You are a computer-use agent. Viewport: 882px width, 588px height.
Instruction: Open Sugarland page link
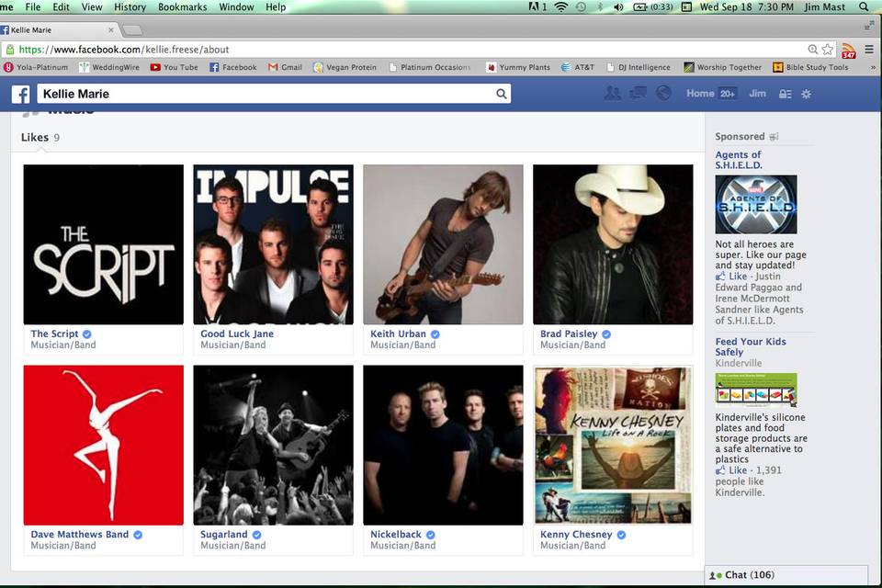click(x=224, y=535)
